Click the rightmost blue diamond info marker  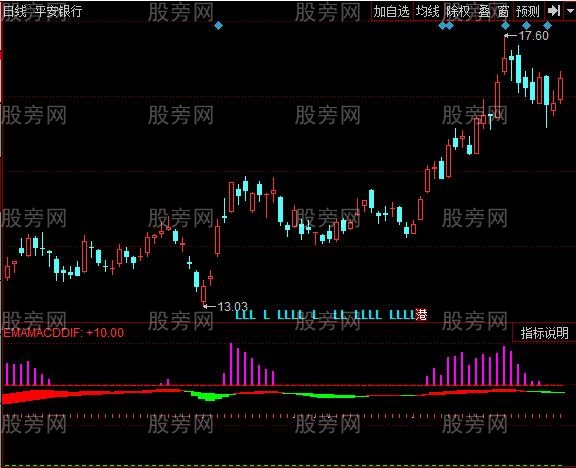point(547,25)
